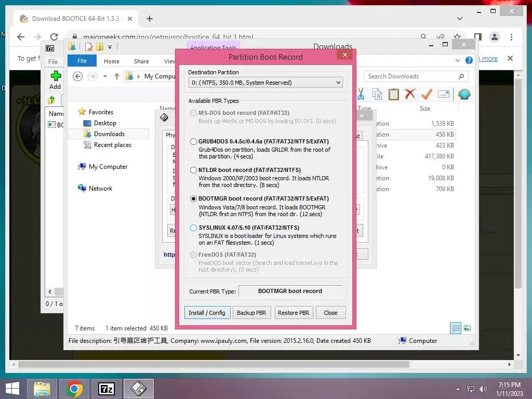The image size is (532, 399).
Task: Click the Explorer Back arrow button
Action: (78, 76)
